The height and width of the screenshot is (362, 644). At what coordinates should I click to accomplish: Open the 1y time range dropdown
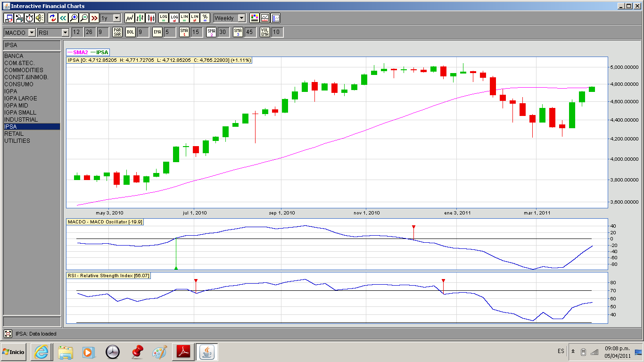point(110,18)
